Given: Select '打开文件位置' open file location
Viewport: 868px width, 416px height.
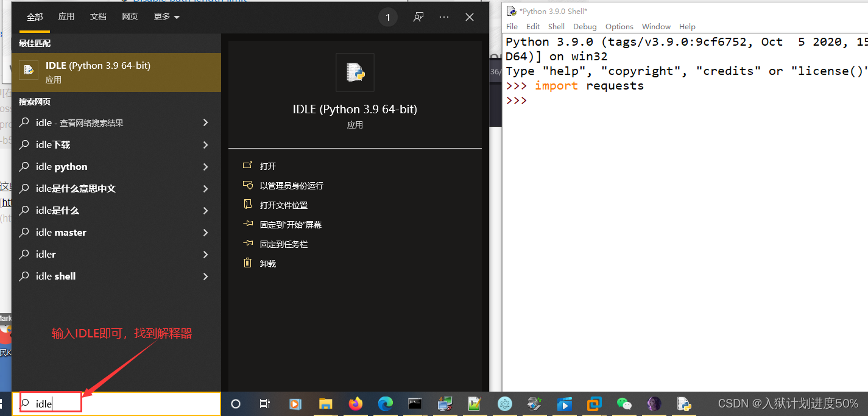Looking at the screenshot, I should pos(284,205).
